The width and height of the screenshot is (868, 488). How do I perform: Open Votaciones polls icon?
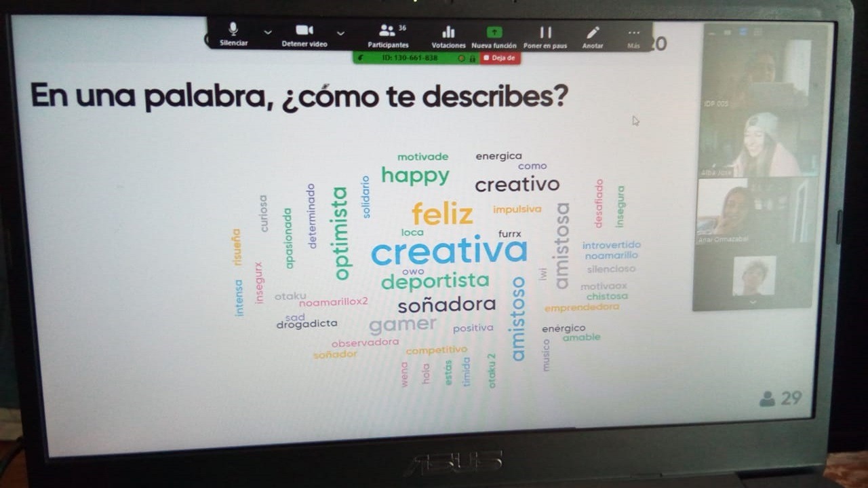pyautogui.click(x=448, y=34)
